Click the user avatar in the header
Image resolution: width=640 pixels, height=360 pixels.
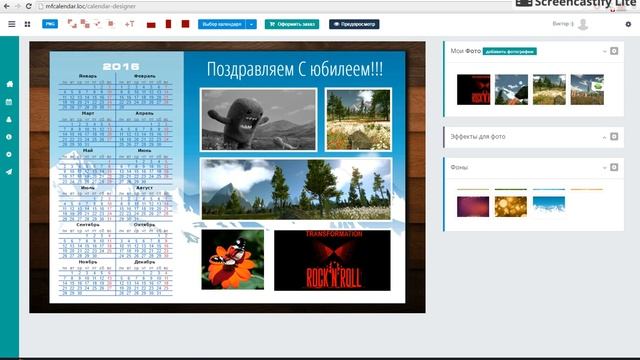point(583,24)
